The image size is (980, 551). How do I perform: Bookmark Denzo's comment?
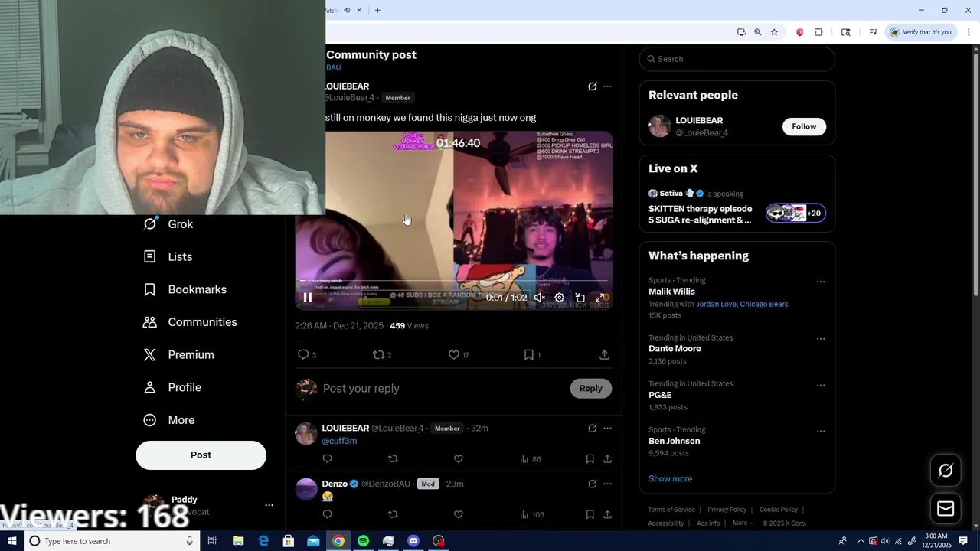[x=590, y=514]
